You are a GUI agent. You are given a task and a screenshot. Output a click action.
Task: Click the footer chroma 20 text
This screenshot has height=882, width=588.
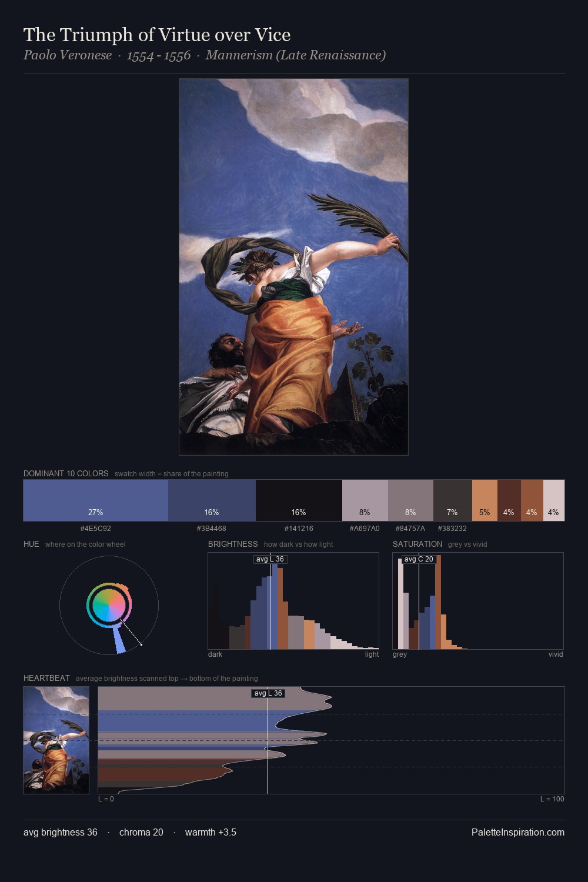tap(141, 832)
